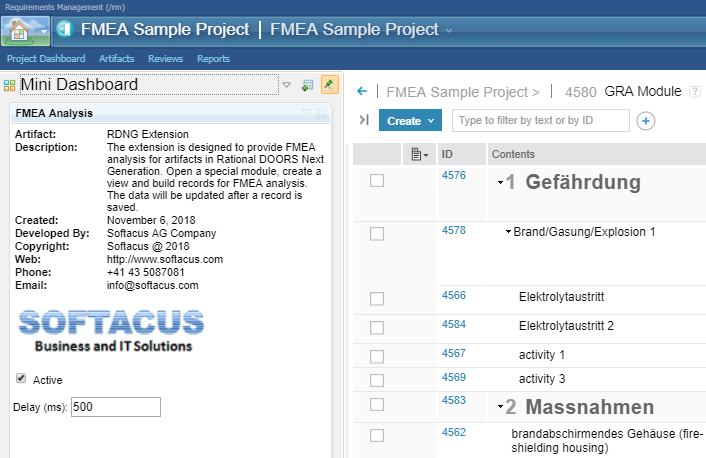Click the Elektrolytaustritt 2 content cell

(566, 326)
